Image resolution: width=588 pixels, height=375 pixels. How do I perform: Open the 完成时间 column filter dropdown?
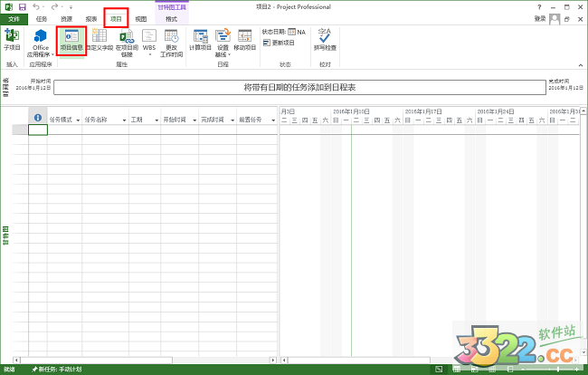point(232,120)
